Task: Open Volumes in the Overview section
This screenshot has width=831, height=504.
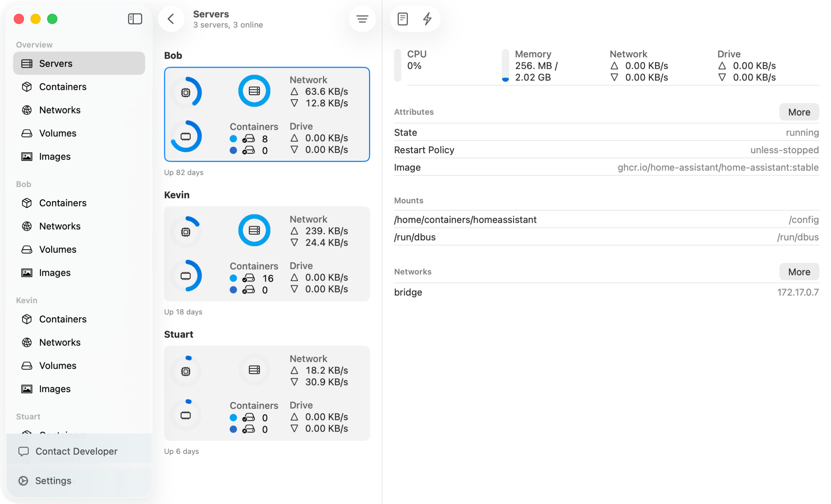Action: click(57, 133)
